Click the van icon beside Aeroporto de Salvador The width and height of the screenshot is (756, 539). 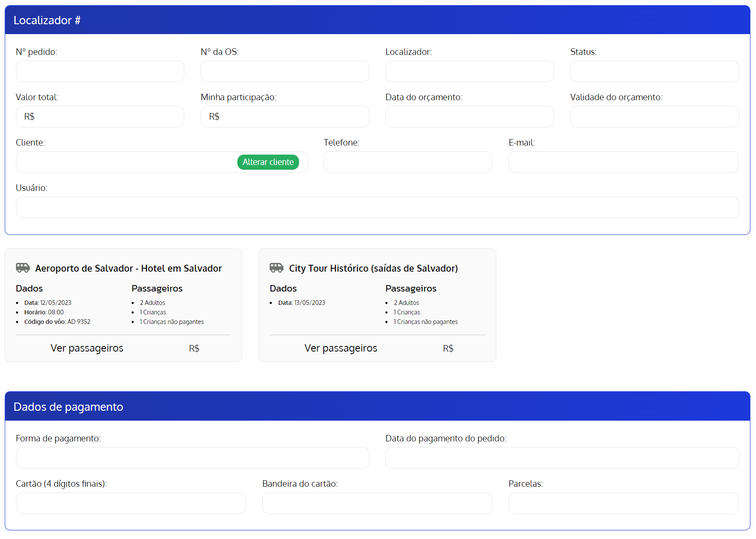(x=23, y=268)
